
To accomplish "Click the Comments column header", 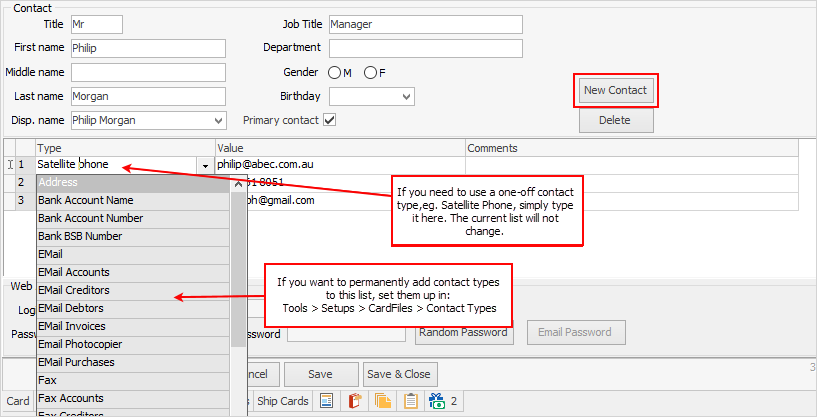I will (x=632, y=148).
